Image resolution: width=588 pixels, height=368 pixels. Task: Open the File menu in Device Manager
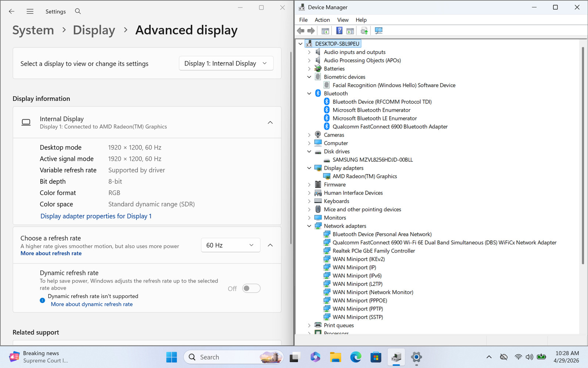(x=304, y=20)
